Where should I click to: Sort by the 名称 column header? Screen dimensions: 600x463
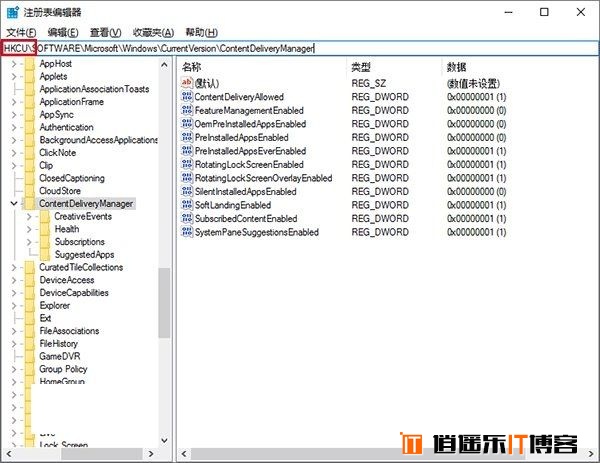[192, 66]
